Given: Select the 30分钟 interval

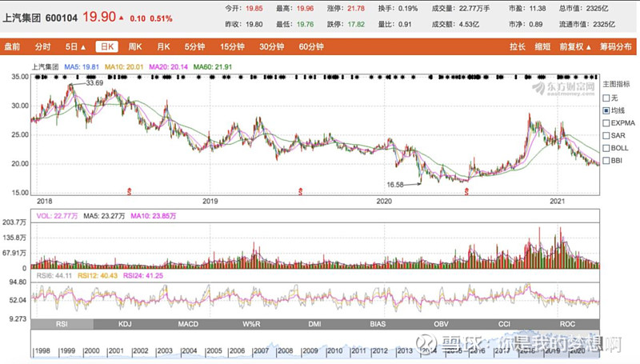Looking at the screenshot, I should point(272,46).
